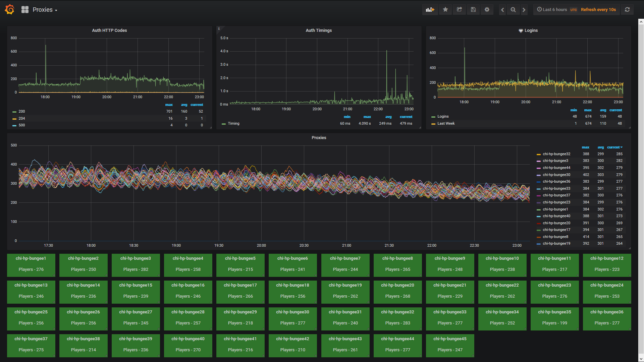Click the chi-hp-bungee45 players panel
This screenshot has height=362, width=644.
(450, 346)
